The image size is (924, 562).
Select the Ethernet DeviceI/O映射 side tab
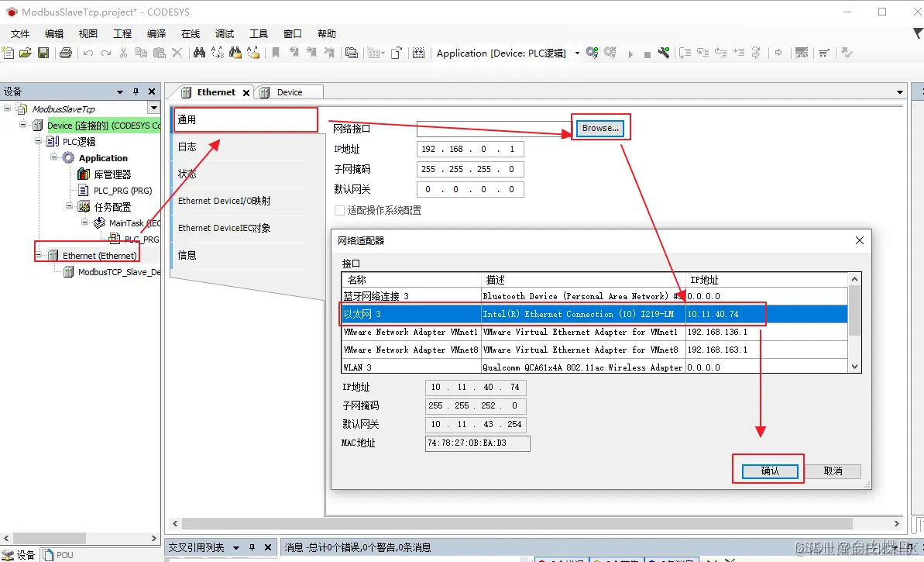pyautogui.click(x=225, y=201)
